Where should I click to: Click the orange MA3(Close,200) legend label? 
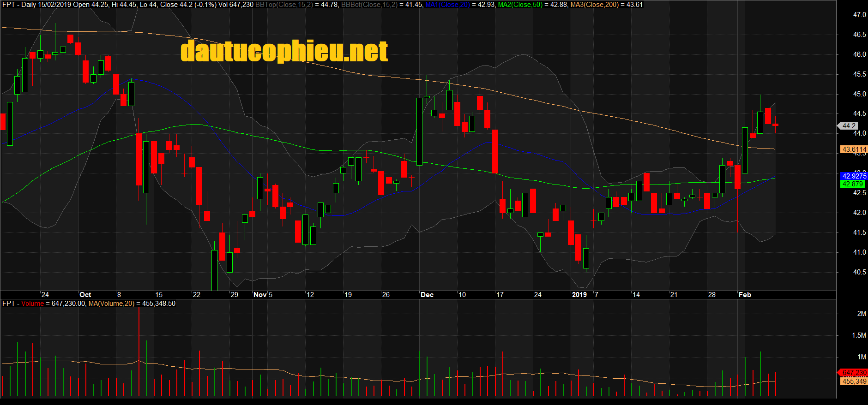coord(594,5)
